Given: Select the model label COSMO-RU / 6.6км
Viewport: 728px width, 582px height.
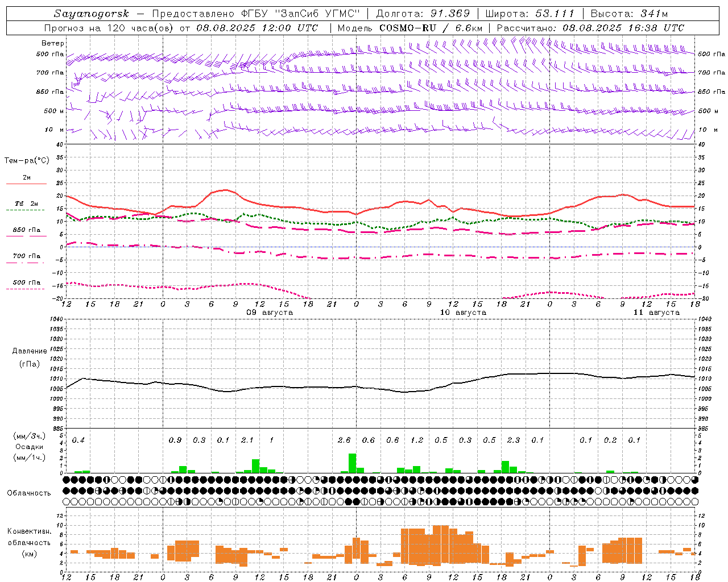Looking at the screenshot, I should click(432, 28).
